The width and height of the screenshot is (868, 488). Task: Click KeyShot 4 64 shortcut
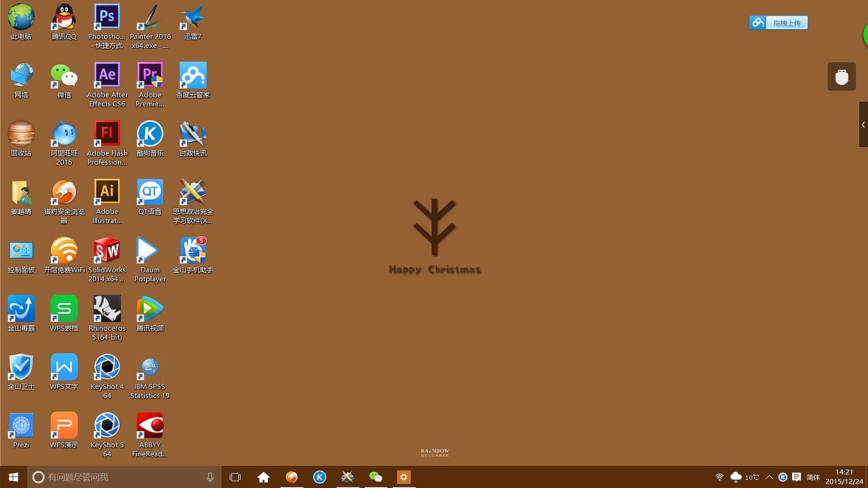(106, 376)
